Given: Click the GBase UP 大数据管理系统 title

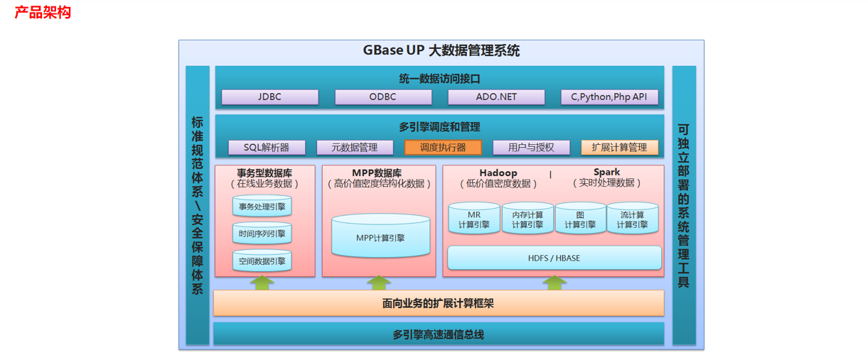Looking at the screenshot, I should pyautogui.click(x=441, y=50).
